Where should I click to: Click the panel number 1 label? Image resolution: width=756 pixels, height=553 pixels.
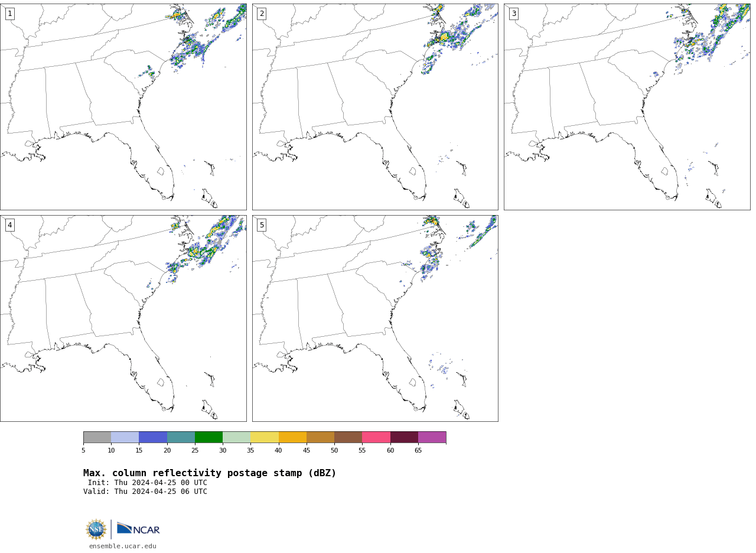tap(9, 14)
